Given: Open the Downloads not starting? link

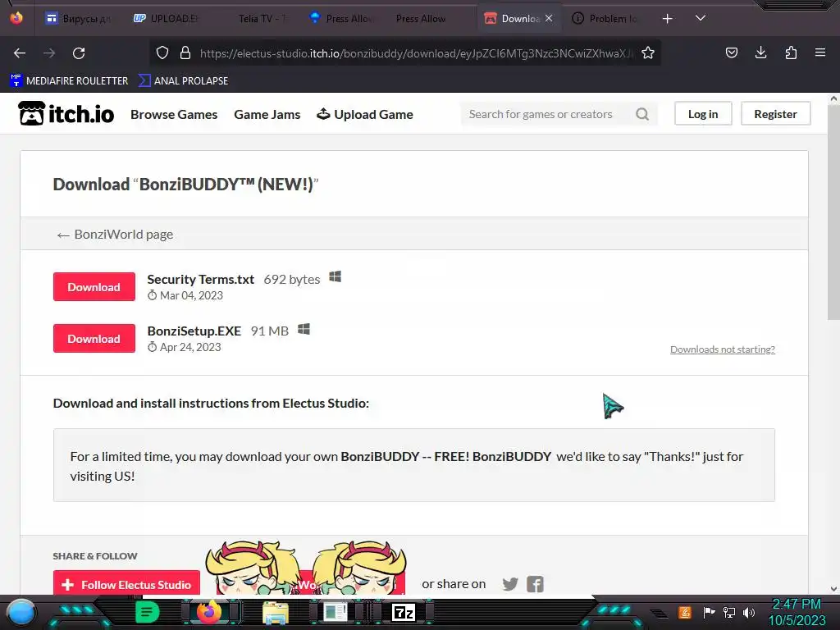Looking at the screenshot, I should point(722,349).
